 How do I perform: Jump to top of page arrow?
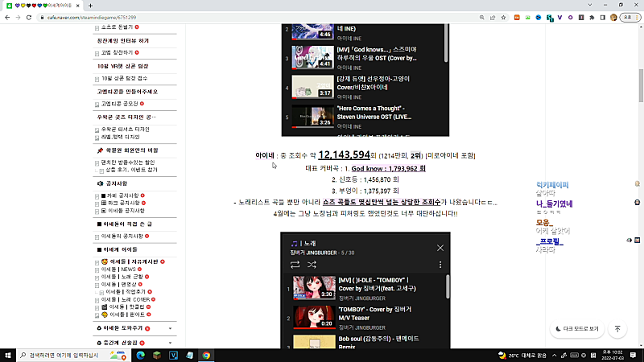pyautogui.click(x=617, y=329)
